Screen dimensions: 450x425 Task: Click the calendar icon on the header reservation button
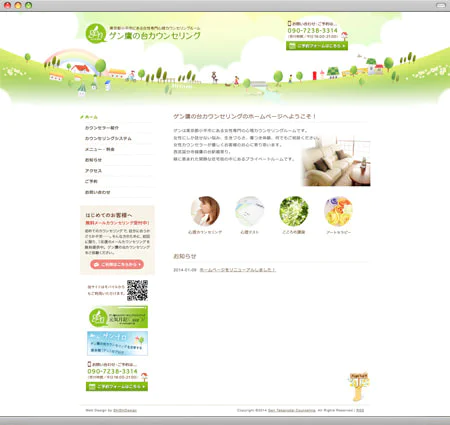[x=292, y=46]
